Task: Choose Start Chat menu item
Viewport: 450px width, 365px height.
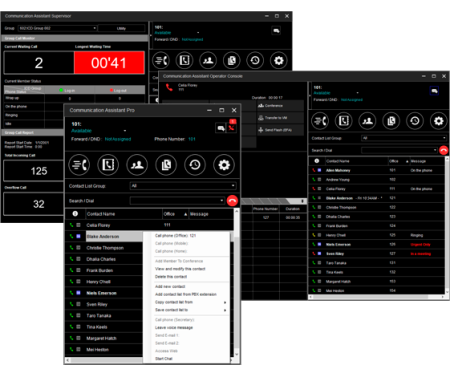Action: [164, 359]
